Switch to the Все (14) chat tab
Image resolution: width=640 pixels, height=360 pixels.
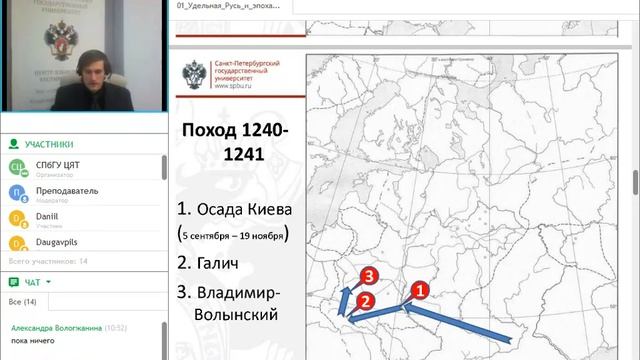pos(22,302)
